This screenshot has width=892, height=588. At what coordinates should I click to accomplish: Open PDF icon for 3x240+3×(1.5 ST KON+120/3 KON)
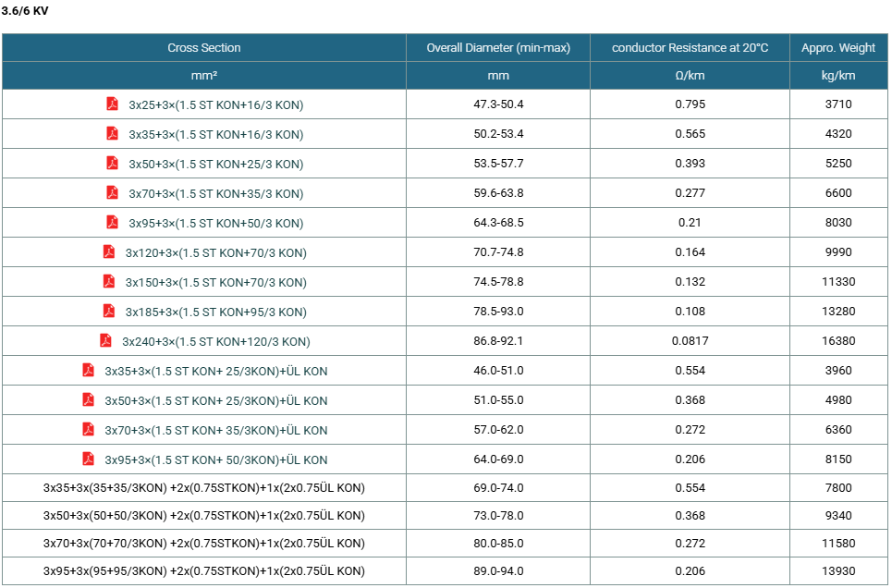click(105, 340)
